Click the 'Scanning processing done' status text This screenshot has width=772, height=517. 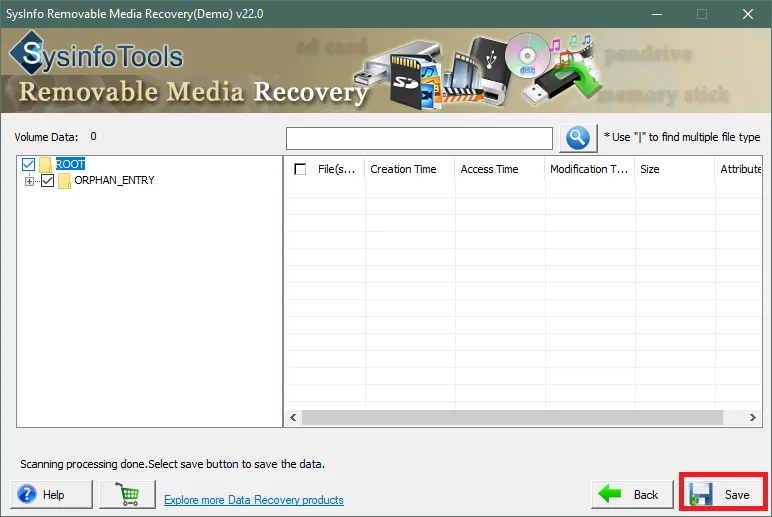click(172, 464)
